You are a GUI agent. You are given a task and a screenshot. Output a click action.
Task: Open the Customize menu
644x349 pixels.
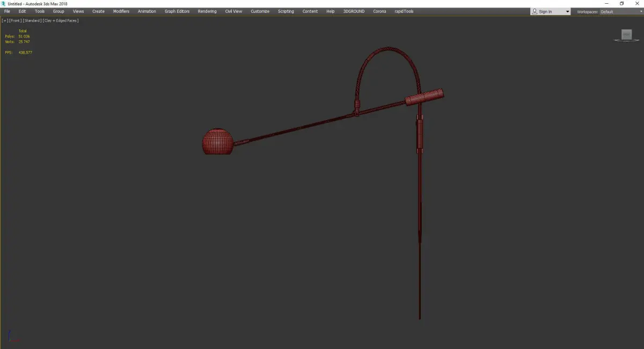260,11
